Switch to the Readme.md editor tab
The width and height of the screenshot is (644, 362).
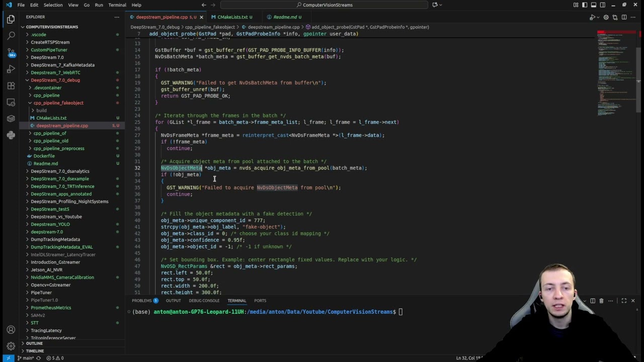(284, 17)
